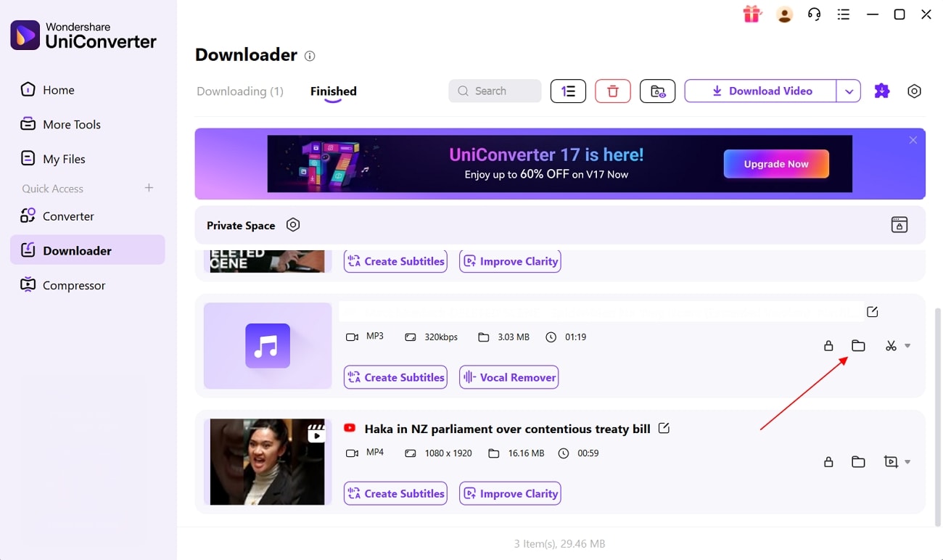Click the Wondershare UniConverter logo

[x=83, y=35]
